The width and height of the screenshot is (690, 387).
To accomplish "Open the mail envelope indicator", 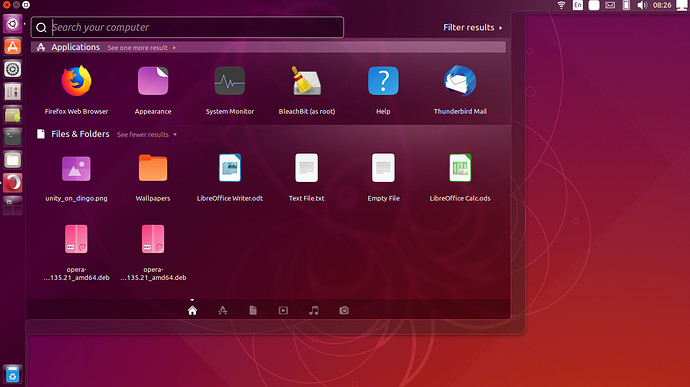I will click(x=610, y=5).
